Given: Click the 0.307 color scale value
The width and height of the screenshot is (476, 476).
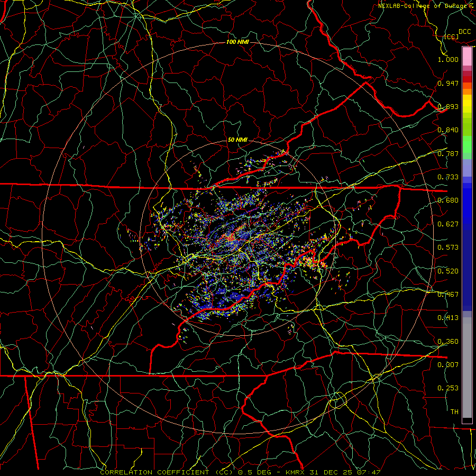Looking at the screenshot, I should pyautogui.click(x=448, y=365).
